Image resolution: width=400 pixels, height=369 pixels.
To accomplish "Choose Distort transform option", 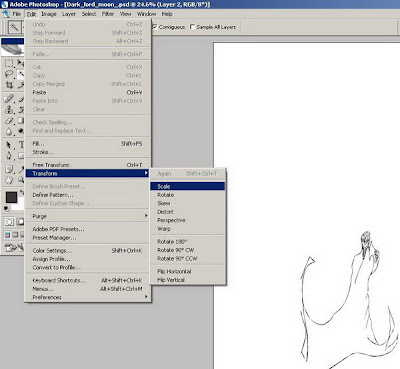I will [x=188, y=212].
